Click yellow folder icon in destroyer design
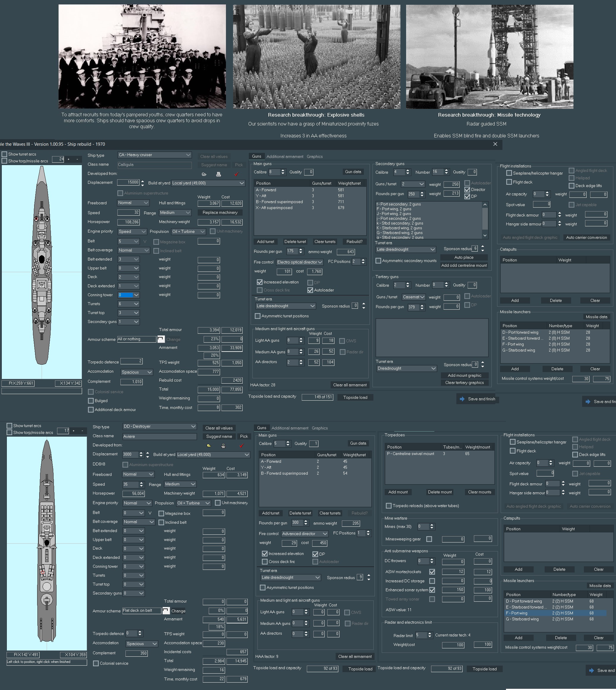 [209, 446]
